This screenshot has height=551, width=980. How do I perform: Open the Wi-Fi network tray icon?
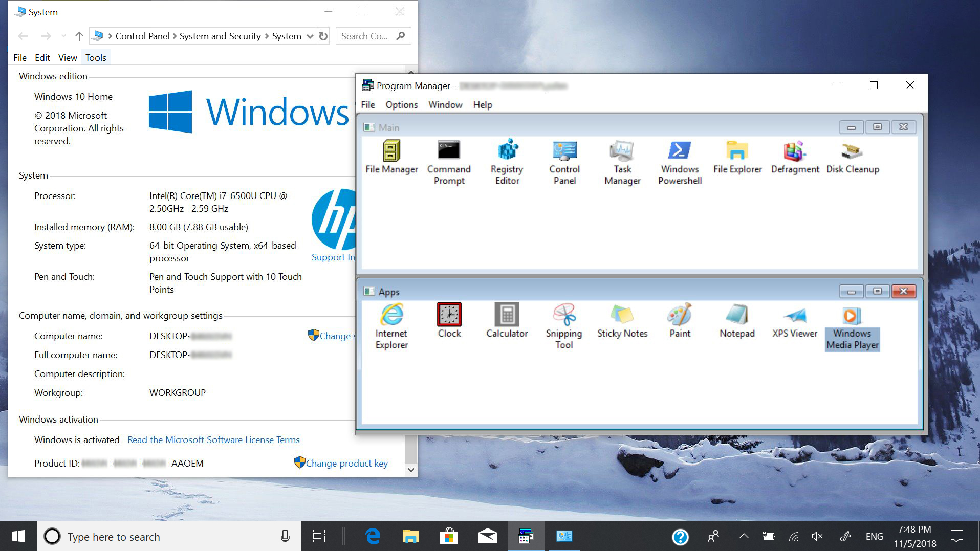point(794,536)
